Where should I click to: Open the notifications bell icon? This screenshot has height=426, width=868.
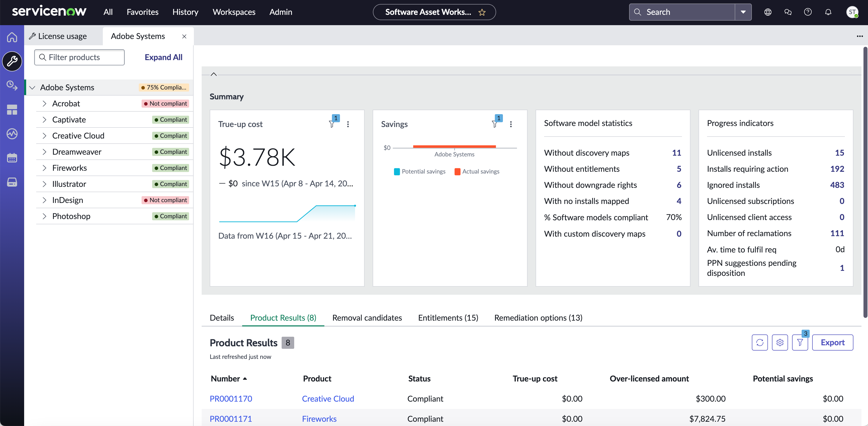point(828,12)
